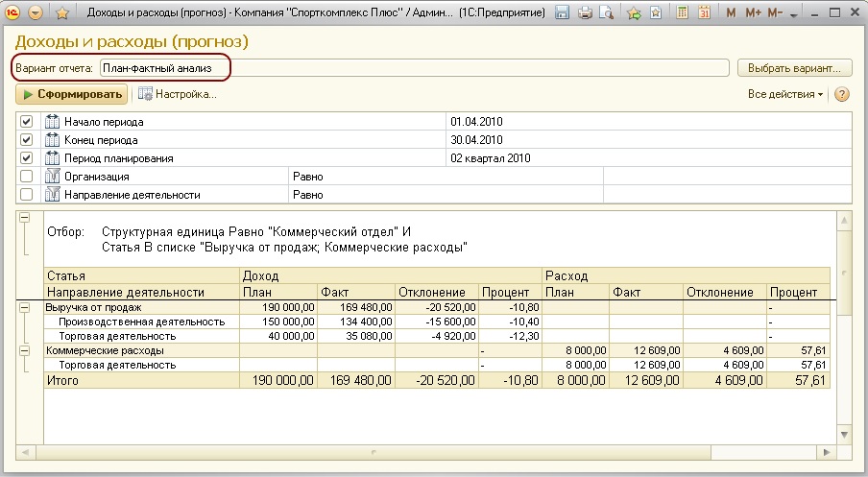Open the Все действия dropdown menu
This screenshot has height=477, width=868.
(785, 94)
